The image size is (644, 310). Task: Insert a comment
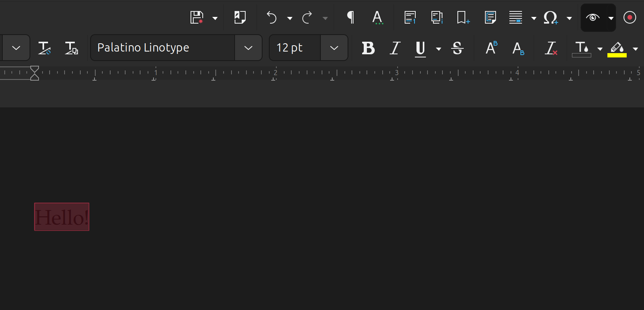(x=490, y=18)
